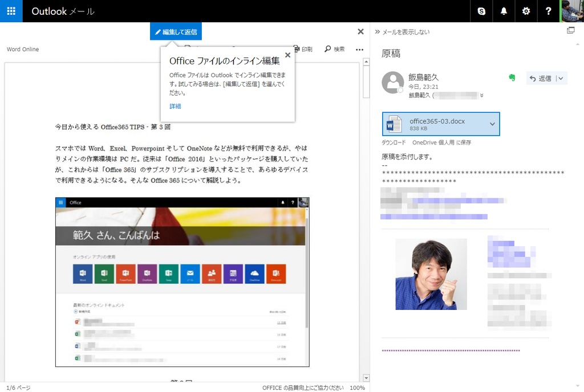Expand the attachment options chevron

point(492,124)
